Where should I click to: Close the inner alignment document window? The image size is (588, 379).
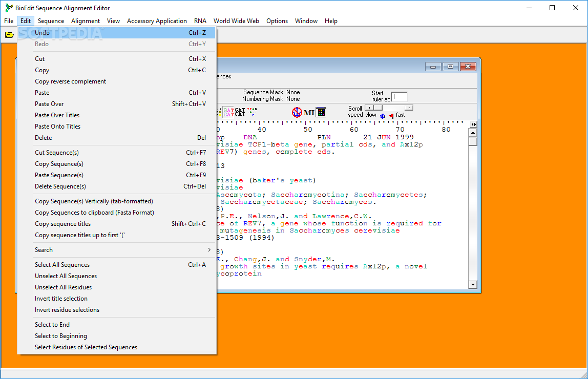pyautogui.click(x=468, y=67)
